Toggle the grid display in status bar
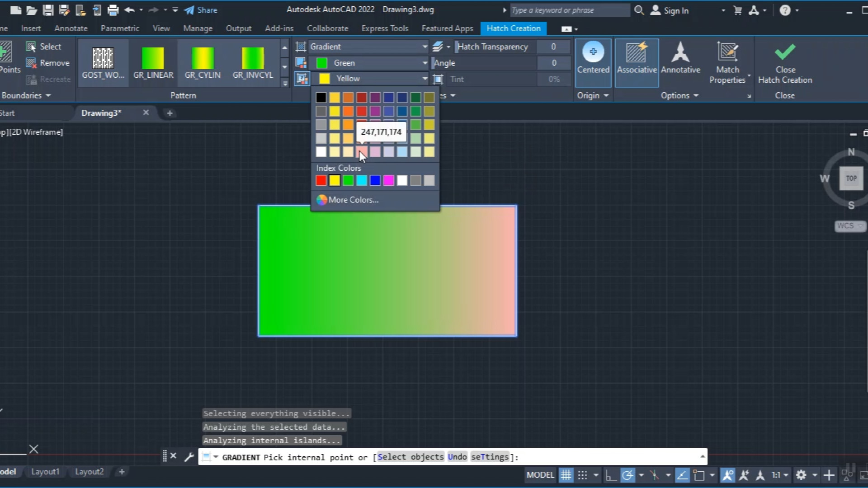This screenshot has height=488, width=868. click(x=566, y=475)
